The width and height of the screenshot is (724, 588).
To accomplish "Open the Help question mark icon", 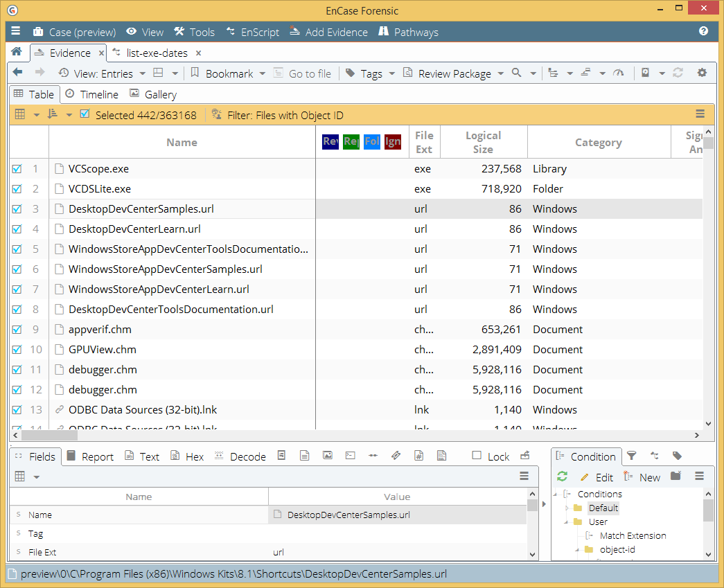I will (x=703, y=31).
